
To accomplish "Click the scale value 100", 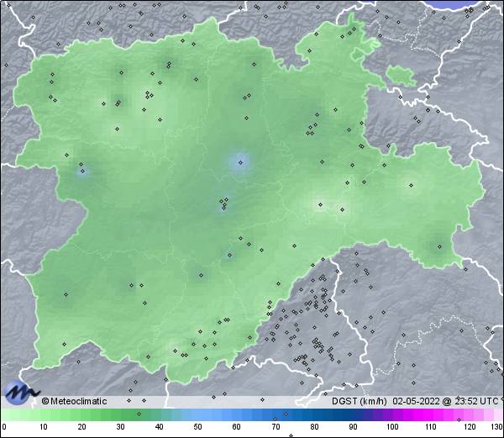I will click(392, 427).
